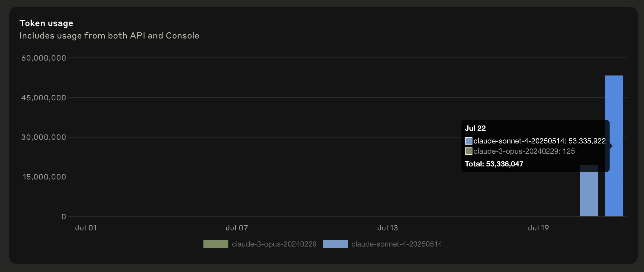Toggle claude-3-opus-20240229 legend entry

coord(260,244)
